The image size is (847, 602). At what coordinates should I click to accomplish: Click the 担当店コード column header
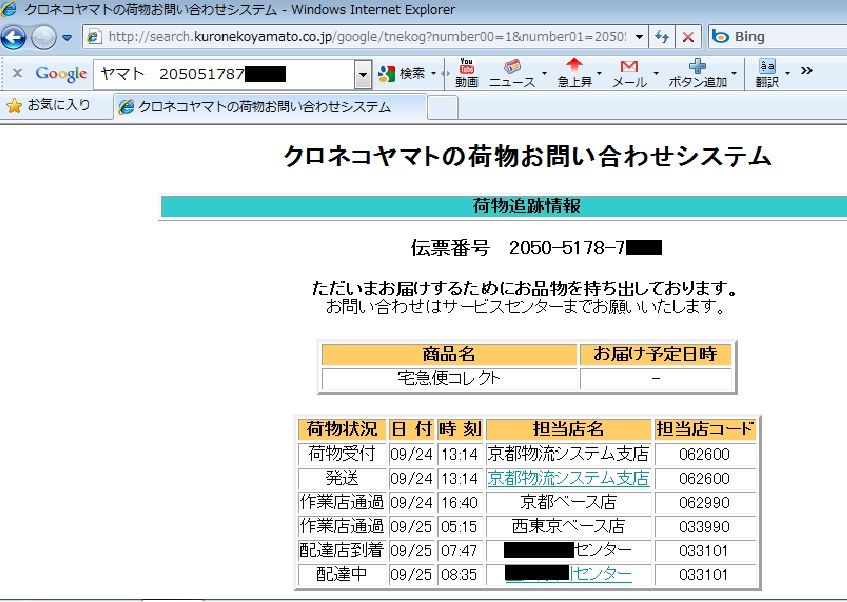click(x=705, y=429)
